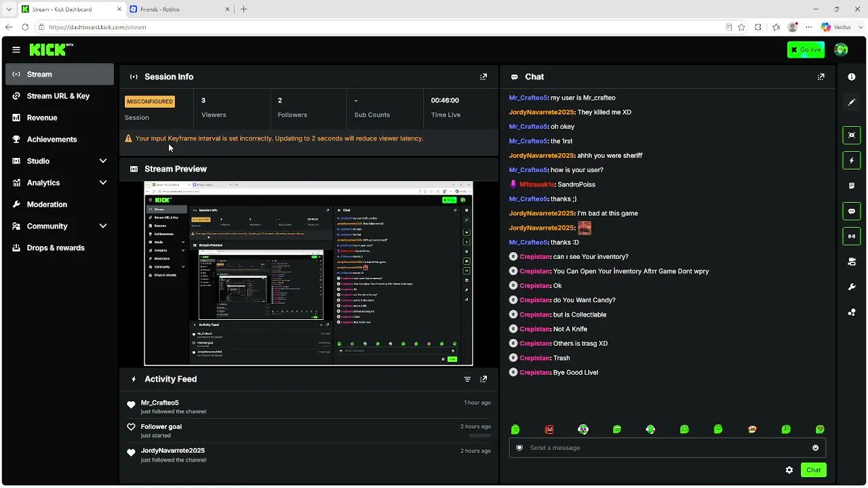
Task: Toggle the Activity Feed lightning widget button
Action: pos(852,161)
